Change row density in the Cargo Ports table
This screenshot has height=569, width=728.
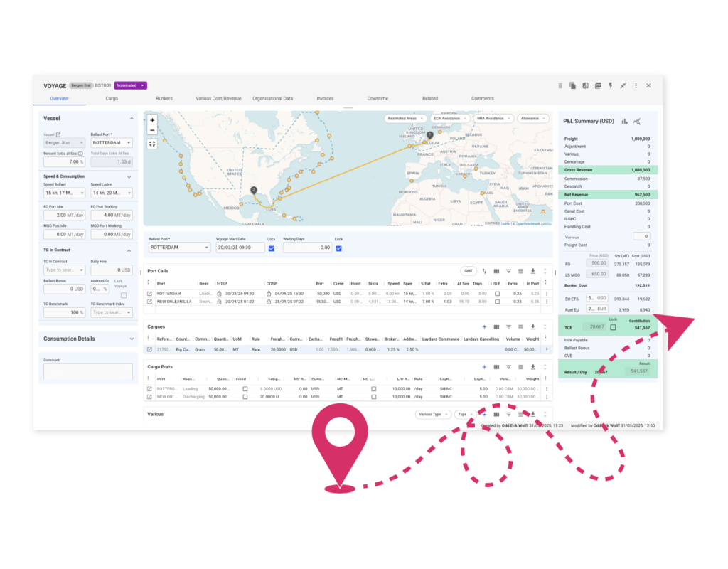coord(520,367)
